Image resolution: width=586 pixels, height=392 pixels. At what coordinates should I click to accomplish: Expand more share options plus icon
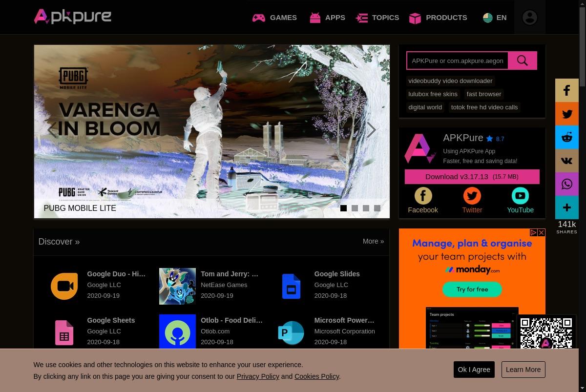tap(567, 207)
